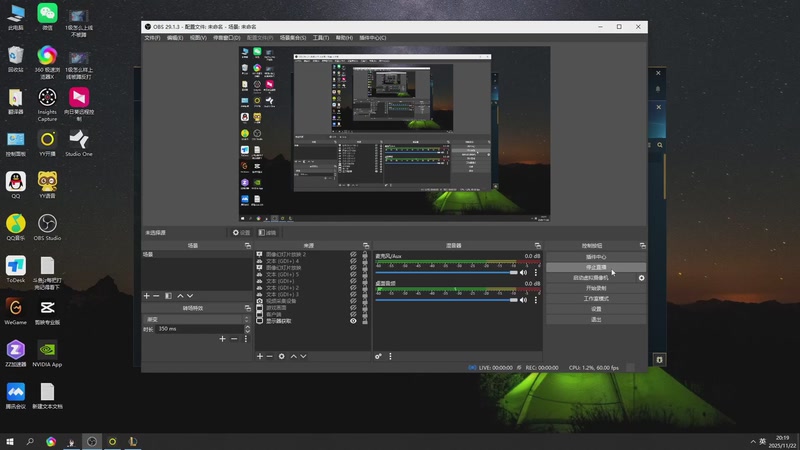Click the 停止直播 button
The image size is (800, 450).
pos(596,267)
